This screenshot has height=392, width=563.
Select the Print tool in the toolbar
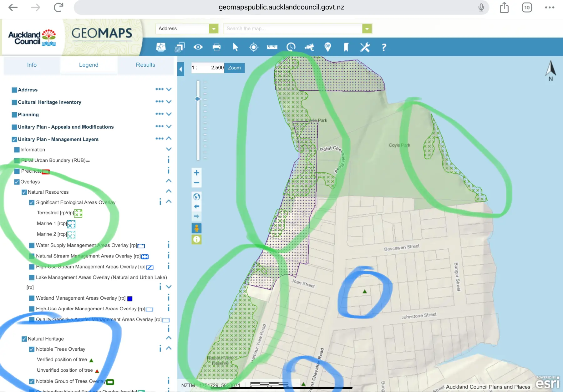point(217,47)
